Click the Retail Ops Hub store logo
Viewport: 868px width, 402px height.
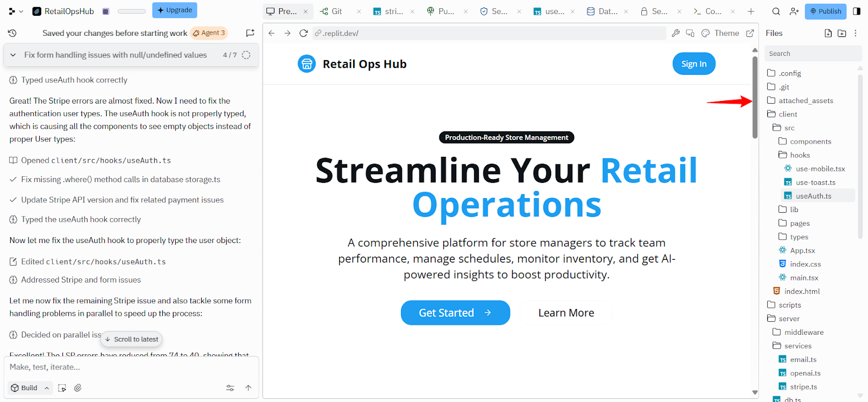(307, 64)
